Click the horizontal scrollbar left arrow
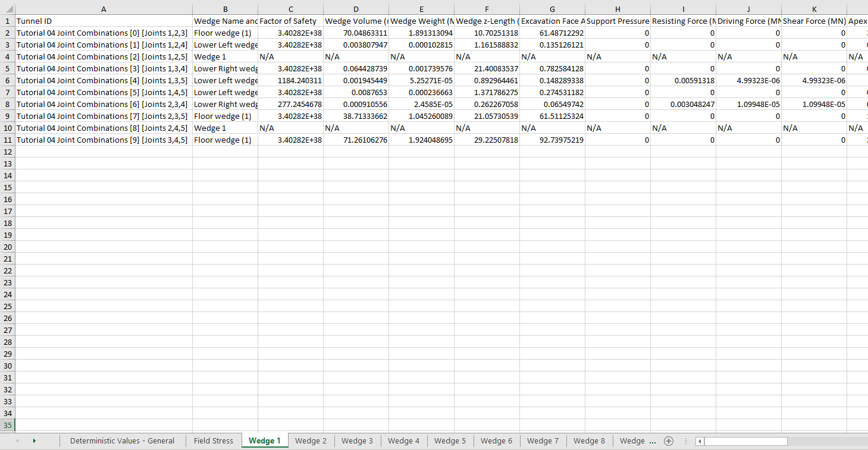 (700, 441)
